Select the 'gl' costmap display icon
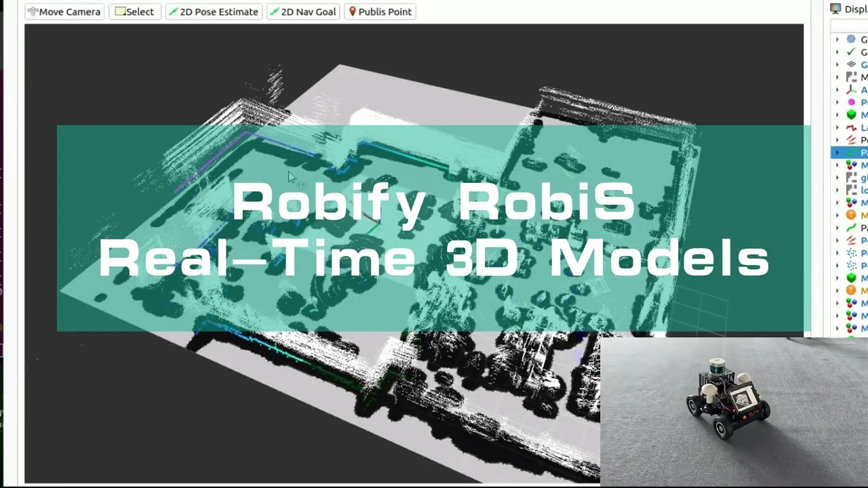 click(851, 178)
